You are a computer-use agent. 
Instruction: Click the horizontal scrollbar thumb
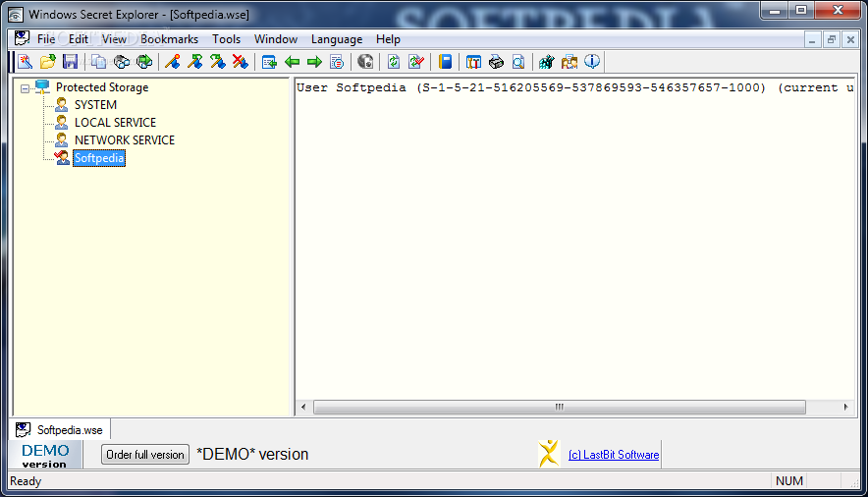point(559,407)
